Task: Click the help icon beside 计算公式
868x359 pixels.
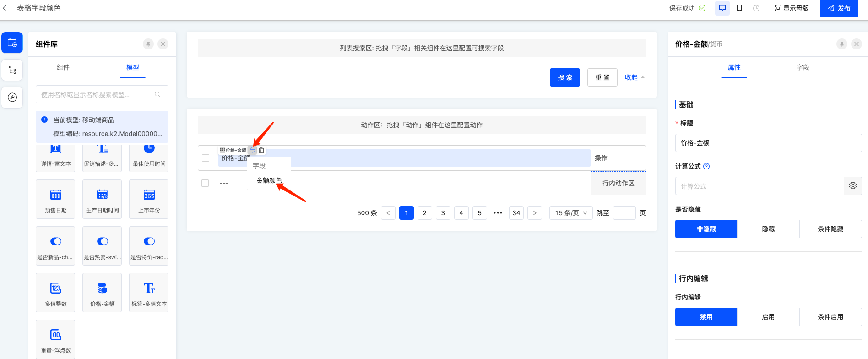Action: click(x=706, y=166)
